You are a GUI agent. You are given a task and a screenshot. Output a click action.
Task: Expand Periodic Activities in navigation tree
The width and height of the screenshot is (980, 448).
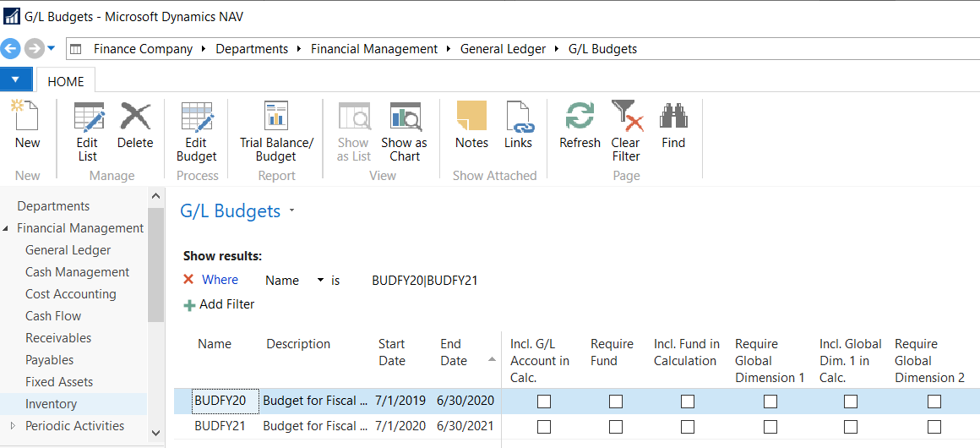click(x=12, y=426)
